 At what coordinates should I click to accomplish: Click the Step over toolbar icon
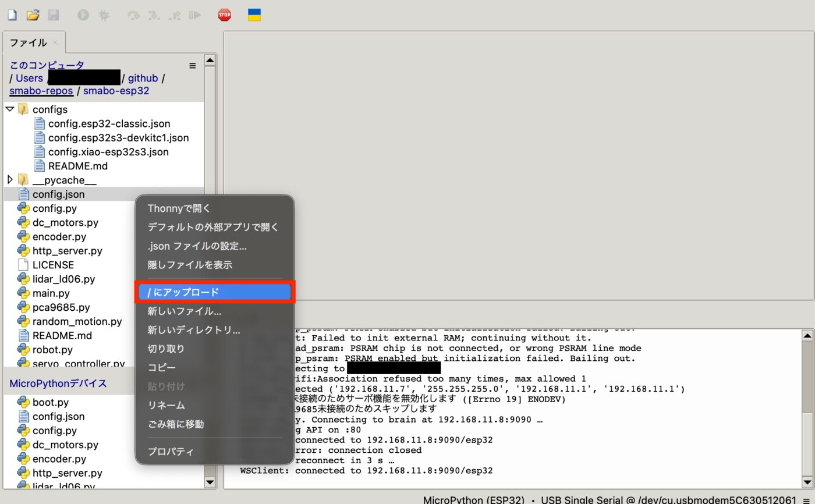point(134,15)
